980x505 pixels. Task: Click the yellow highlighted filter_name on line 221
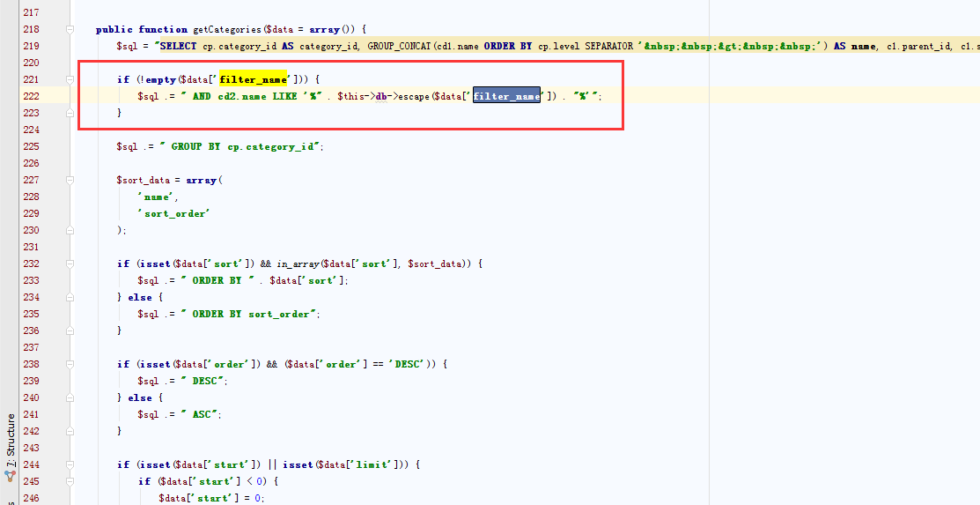click(x=253, y=79)
